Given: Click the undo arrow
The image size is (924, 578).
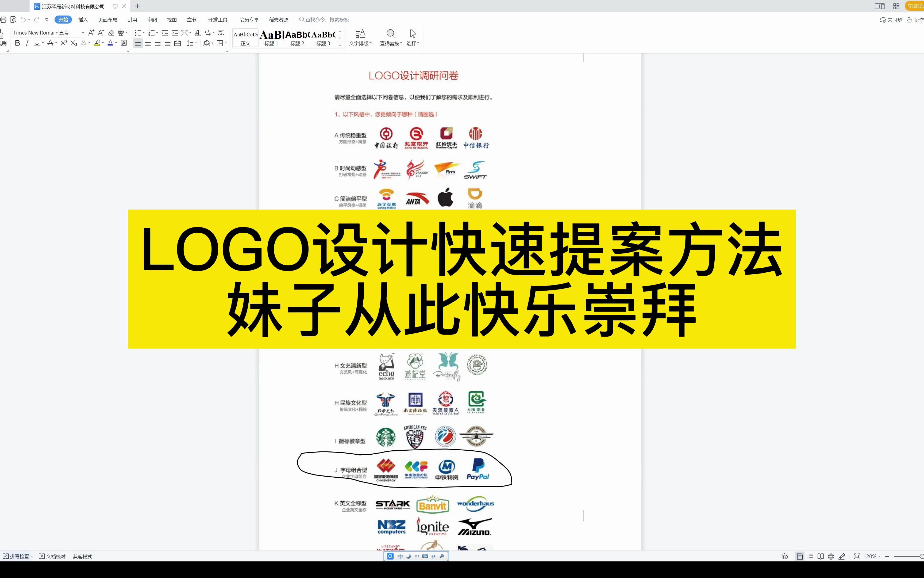Looking at the screenshot, I should click(23, 20).
